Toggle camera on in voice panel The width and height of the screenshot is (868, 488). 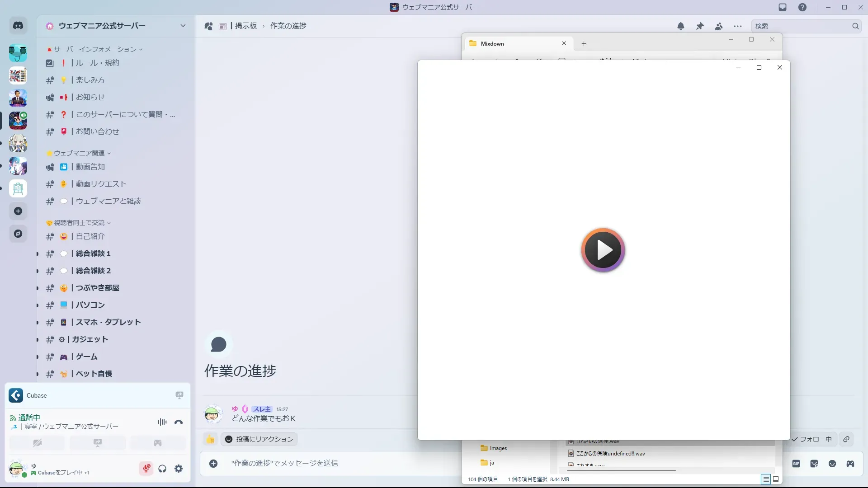(37, 443)
